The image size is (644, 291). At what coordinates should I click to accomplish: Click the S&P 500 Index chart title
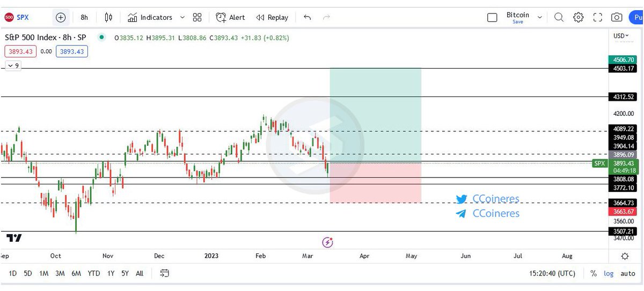[46, 38]
